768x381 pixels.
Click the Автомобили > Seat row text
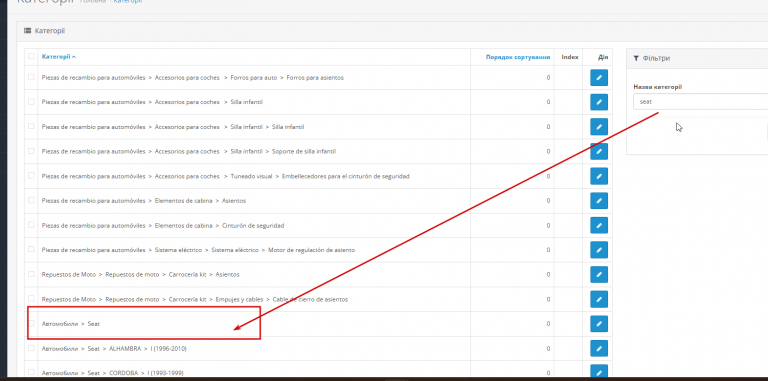coord(71,324)
